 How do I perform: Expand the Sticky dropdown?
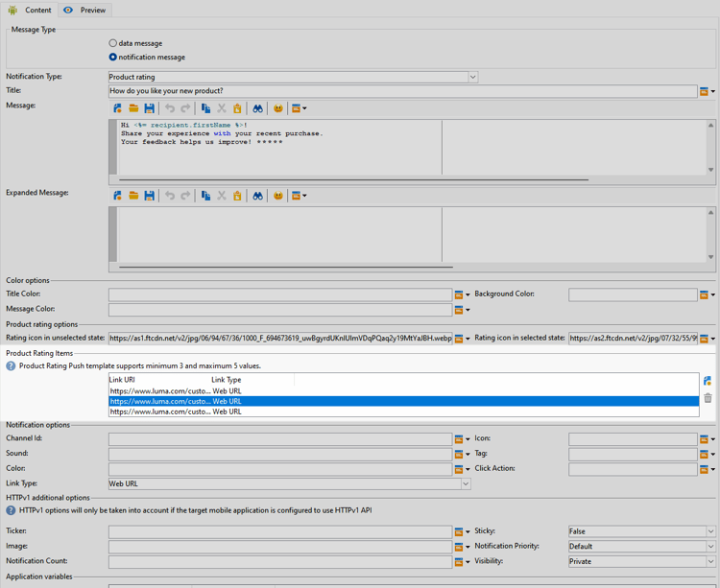click(x=710, y=531)
